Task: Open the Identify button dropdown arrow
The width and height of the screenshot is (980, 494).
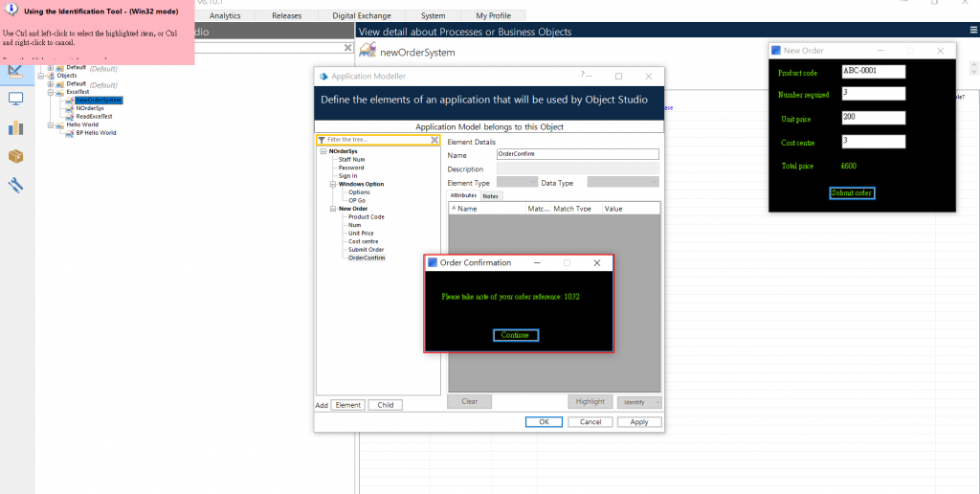Action: tap(657, 402)
